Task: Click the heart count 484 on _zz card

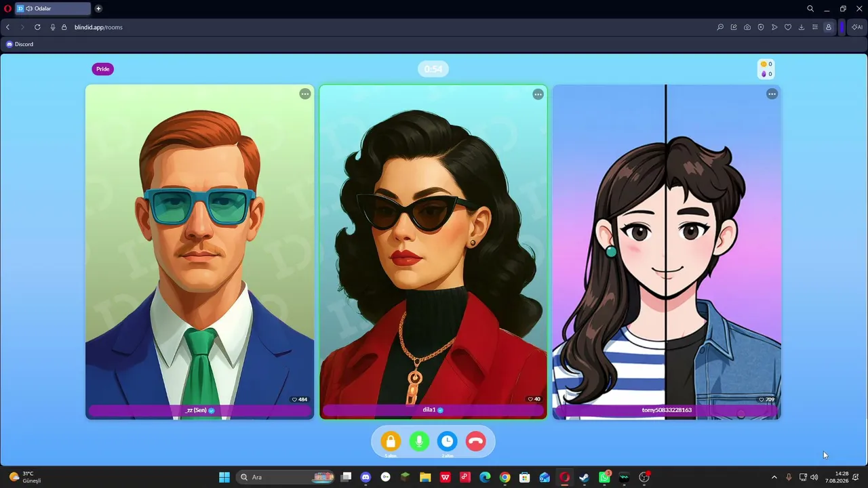Action: 299,399
